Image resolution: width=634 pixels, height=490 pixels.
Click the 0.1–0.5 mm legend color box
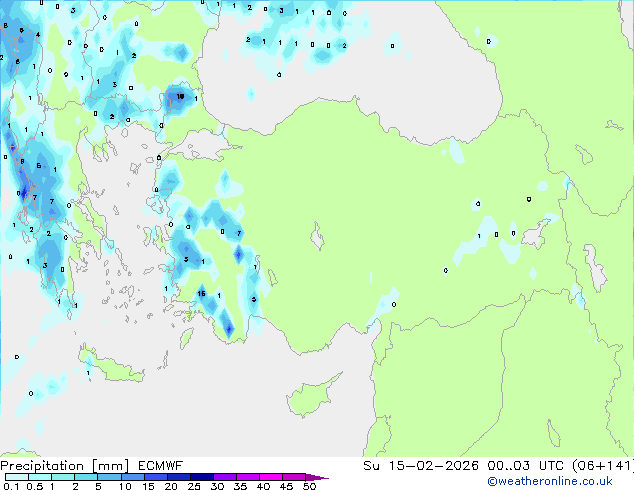coord(17,477)
